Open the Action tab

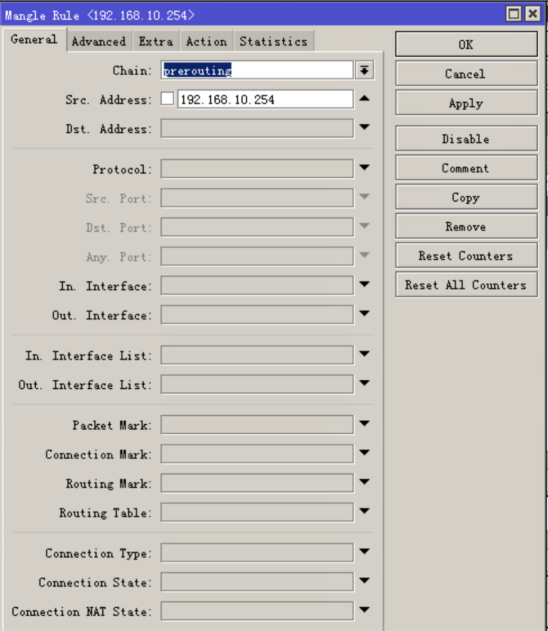pos(206,41)
